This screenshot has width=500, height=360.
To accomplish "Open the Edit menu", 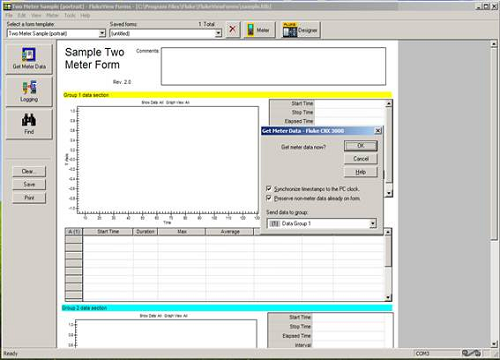I will click(22, 15).
